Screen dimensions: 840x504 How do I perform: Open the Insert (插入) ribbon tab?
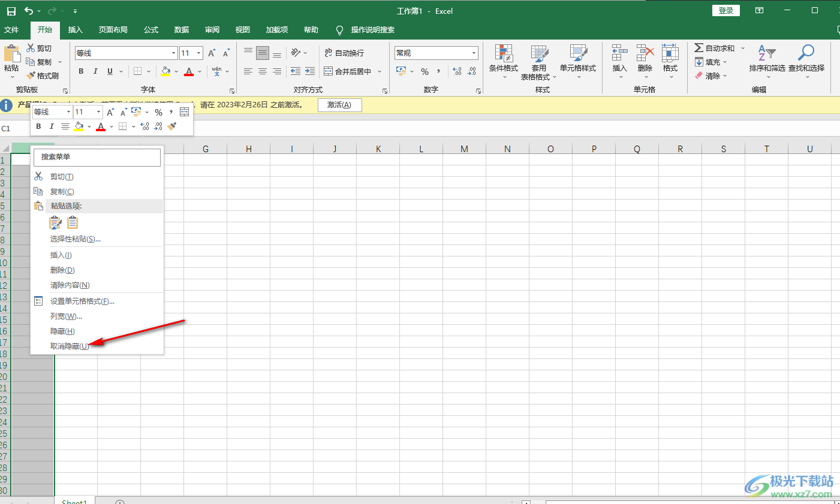(x=75, y=29)
